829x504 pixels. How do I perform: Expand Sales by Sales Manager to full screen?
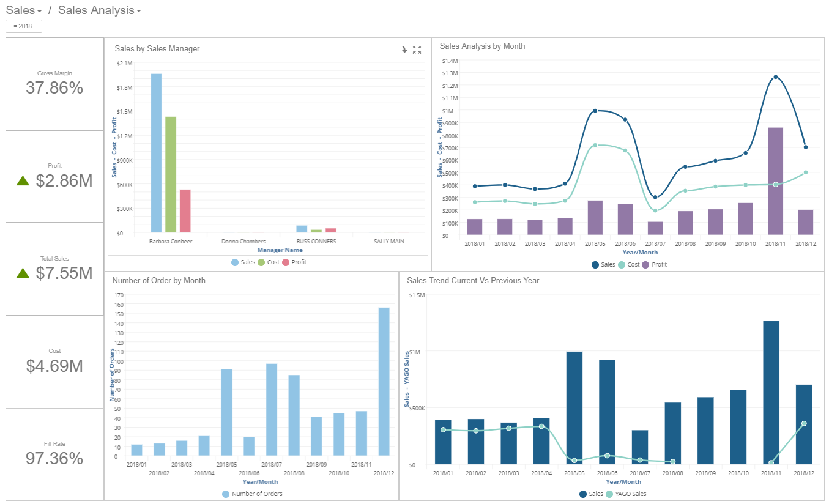(x=417, y=50)
